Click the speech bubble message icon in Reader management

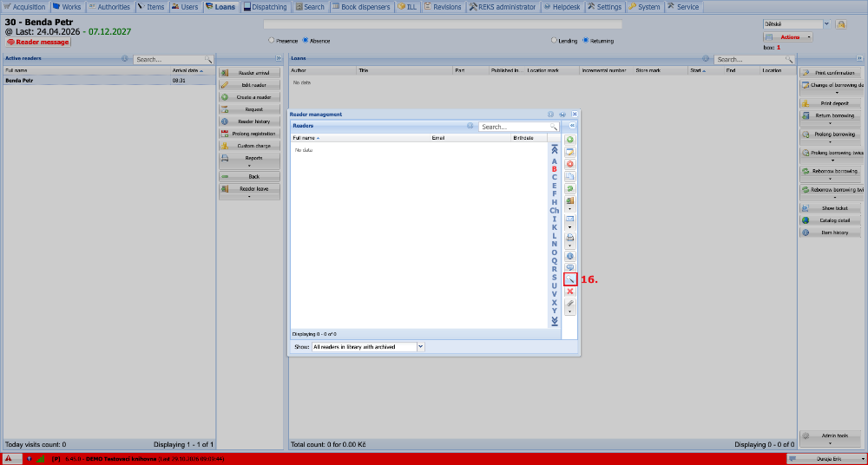pos(569,268)
